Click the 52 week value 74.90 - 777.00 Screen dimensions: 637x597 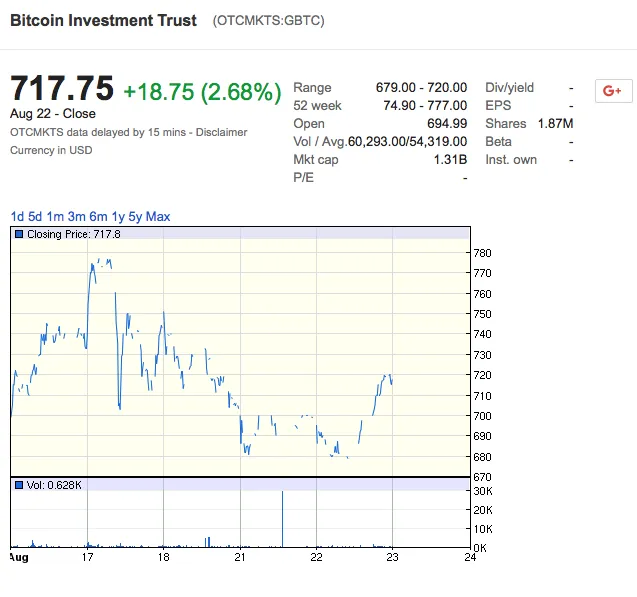[x=425, y=106]
